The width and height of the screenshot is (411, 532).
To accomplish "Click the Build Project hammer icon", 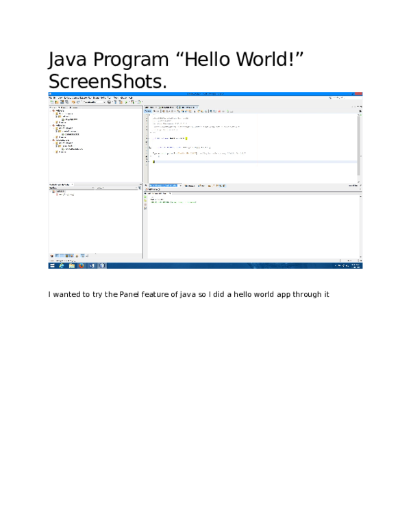I will 114,102.
